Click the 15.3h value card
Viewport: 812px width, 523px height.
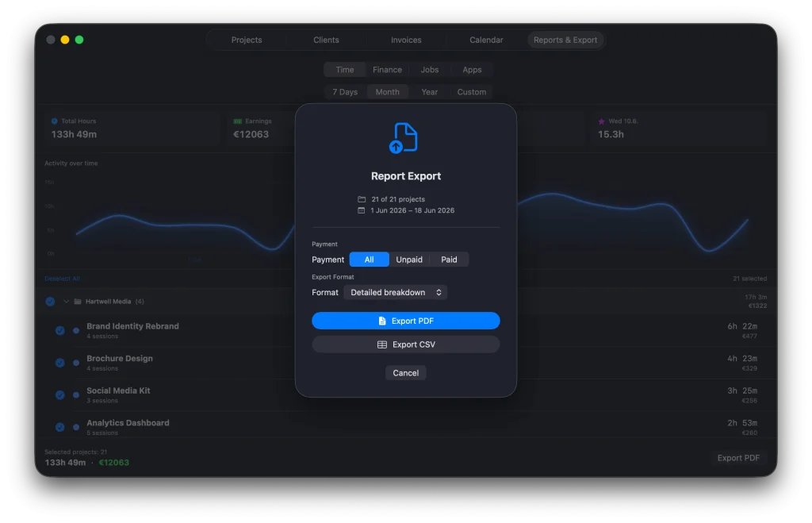611,134
